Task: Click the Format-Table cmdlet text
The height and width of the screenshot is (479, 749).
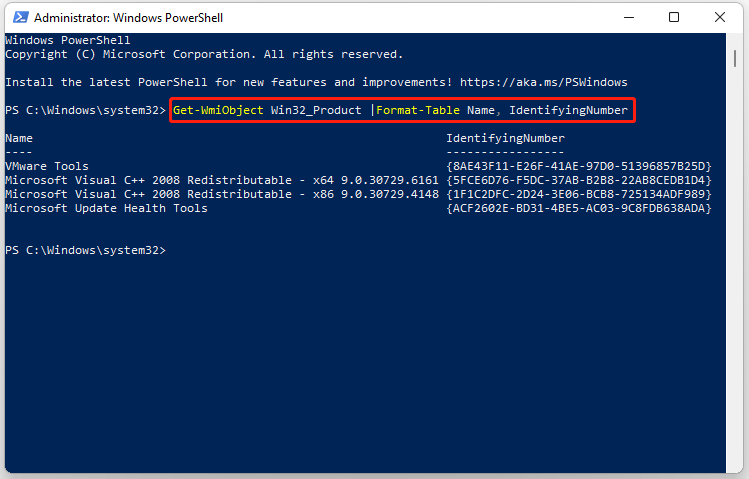Action: coord(418,110)
